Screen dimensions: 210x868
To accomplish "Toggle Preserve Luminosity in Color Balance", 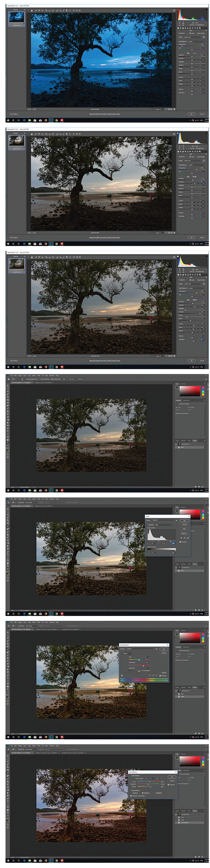I will point(131,796).
